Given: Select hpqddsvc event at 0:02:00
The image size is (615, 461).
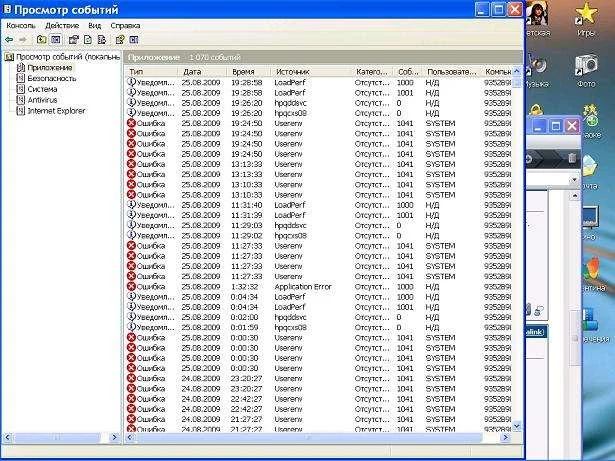Looking at the screenshot, I should coord(319,317).
